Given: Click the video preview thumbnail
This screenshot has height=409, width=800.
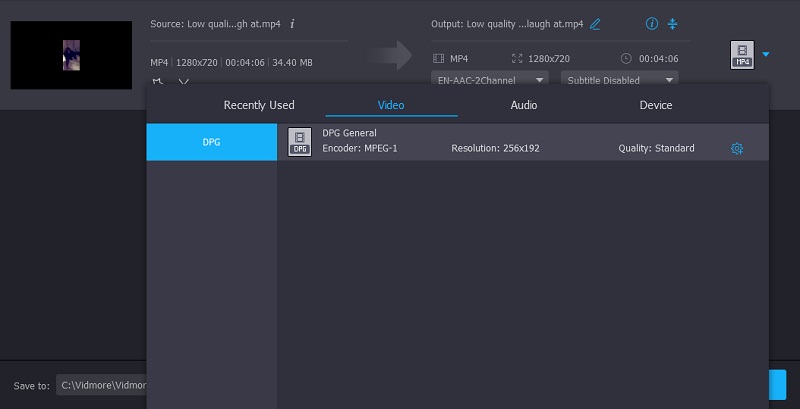Looking at the screenshot, I should (71, 54).
